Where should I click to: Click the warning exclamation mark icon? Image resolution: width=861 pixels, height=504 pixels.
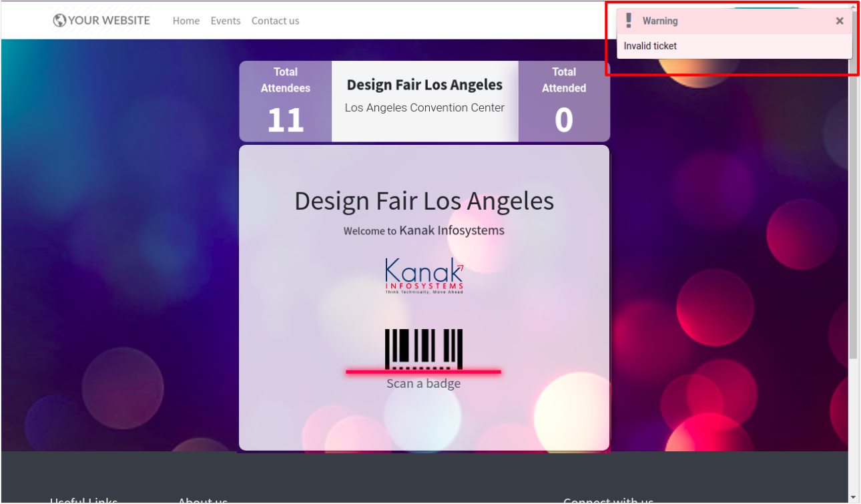pyautogui.click(x=629, y=21)
